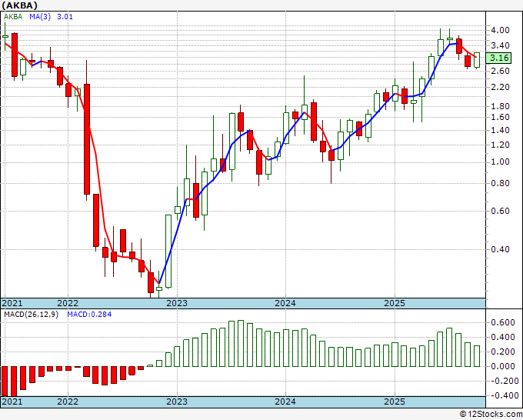Click the 2.60 price axis label
The width and height of the screenshot is (523, 420).
[500, 71]
